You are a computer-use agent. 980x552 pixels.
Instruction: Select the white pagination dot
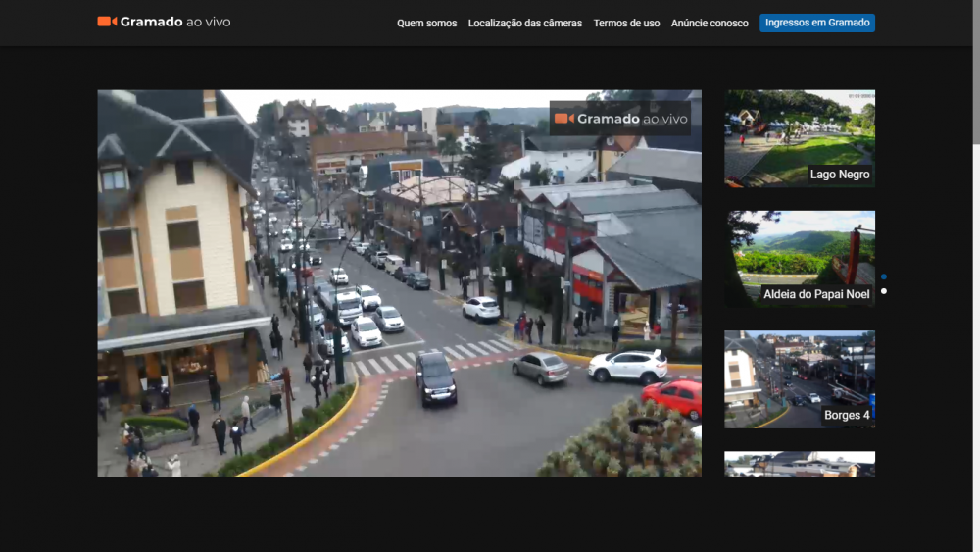pos(884,291)
